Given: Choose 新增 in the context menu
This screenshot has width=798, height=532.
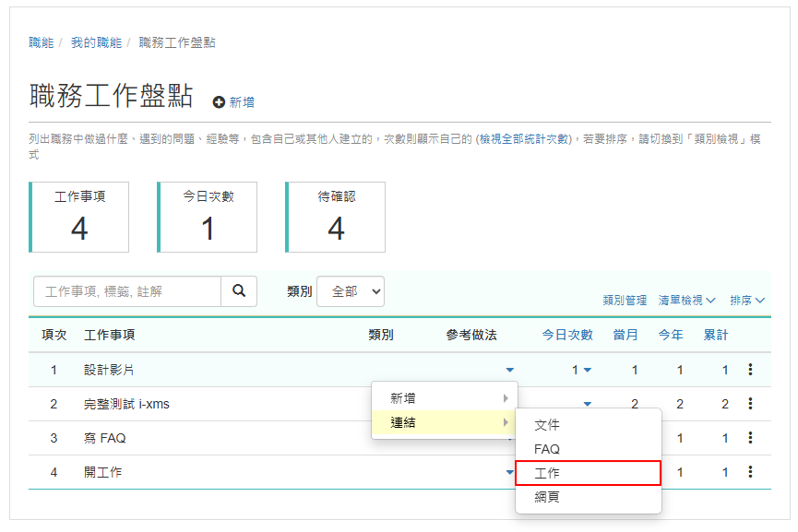Looking at the screenshot, I should (x=445, y=398).
